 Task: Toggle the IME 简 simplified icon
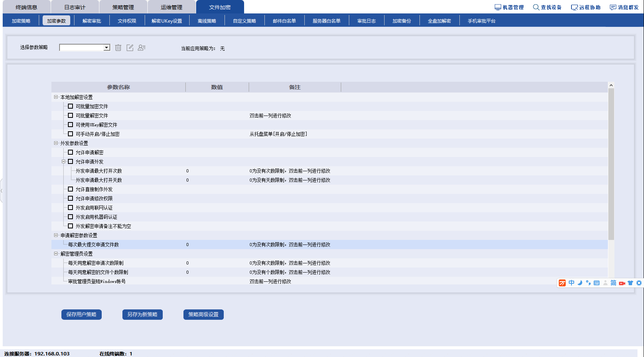click(613, 283)
